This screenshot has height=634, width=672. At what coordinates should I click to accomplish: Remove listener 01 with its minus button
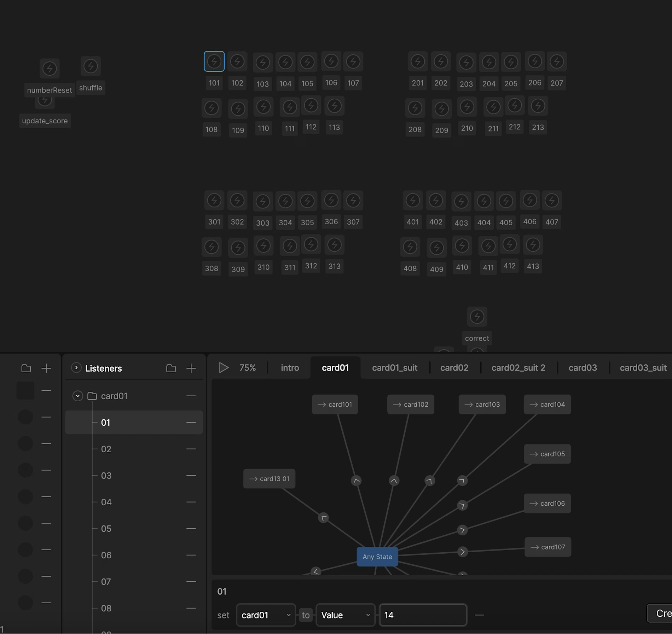coord(191,422)
